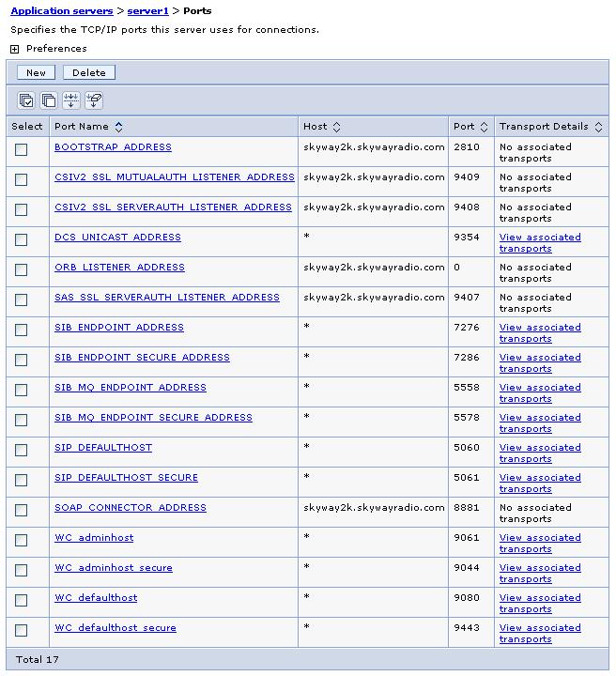
Task: Open the DCS_UNICAST_ADDRESS link
Action: click(x=117, y=238)
